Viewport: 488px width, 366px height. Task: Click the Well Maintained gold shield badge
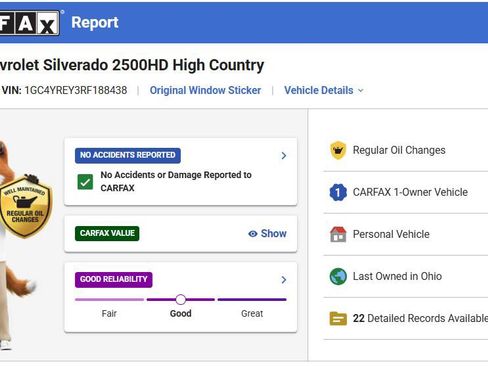[x=25, y=207]
